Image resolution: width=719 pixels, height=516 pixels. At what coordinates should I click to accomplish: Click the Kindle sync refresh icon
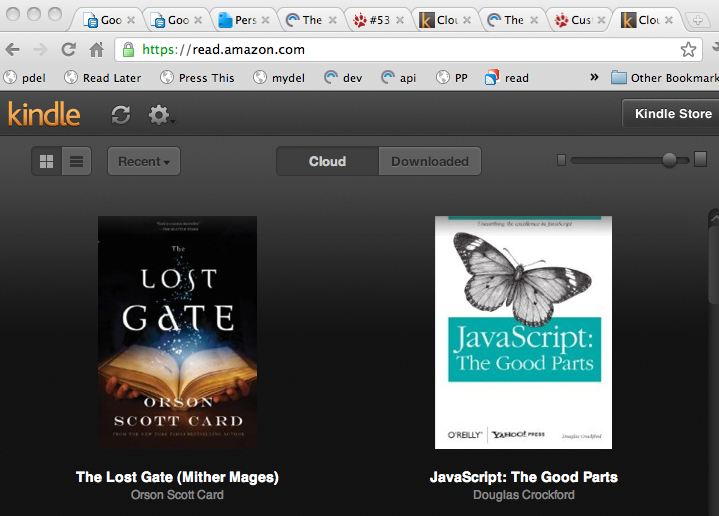[x=121, y=115]
